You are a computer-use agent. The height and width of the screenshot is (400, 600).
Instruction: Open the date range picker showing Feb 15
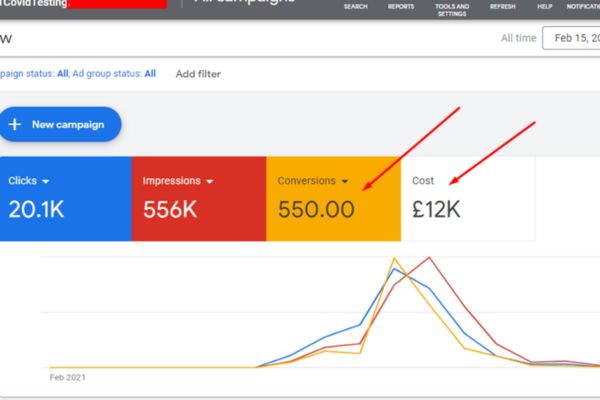click(571, 39)
